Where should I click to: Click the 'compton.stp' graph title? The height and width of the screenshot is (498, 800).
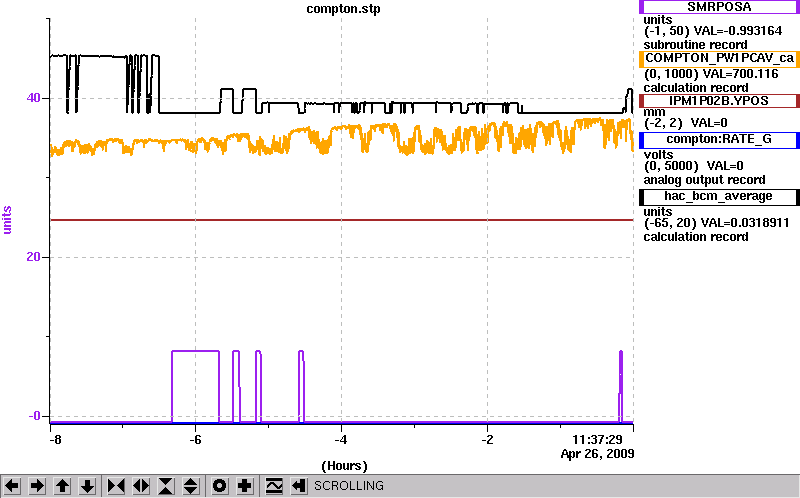coord(343,9)
